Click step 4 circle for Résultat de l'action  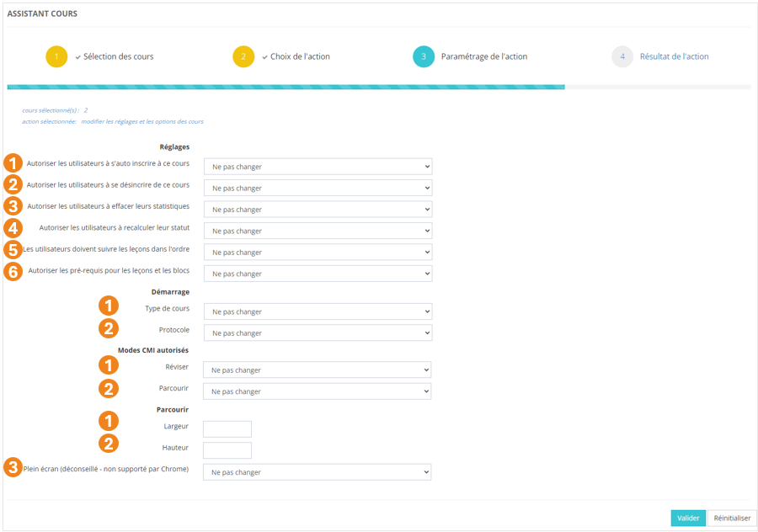click(622, 57)
